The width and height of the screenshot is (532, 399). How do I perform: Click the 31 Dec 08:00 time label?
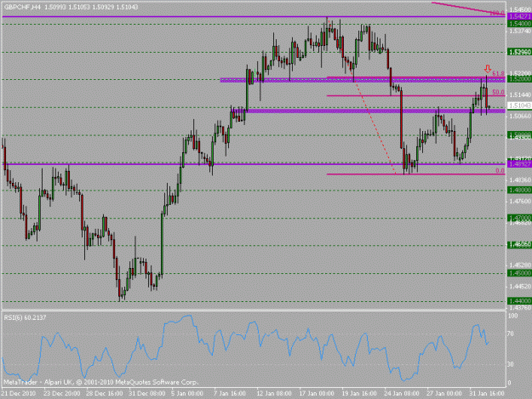click(147, 394)
